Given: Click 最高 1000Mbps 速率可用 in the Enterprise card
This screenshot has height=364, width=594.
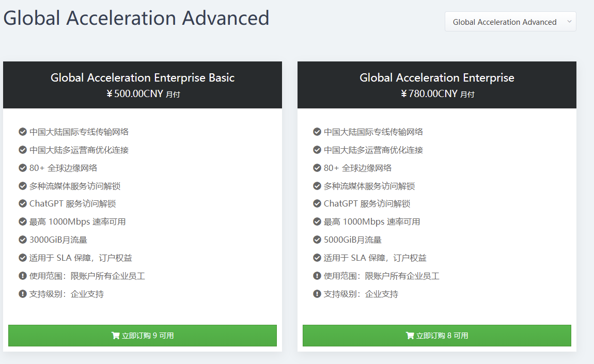Looking at the screenshot, I should pyautogui.click(x=372, y=221).
